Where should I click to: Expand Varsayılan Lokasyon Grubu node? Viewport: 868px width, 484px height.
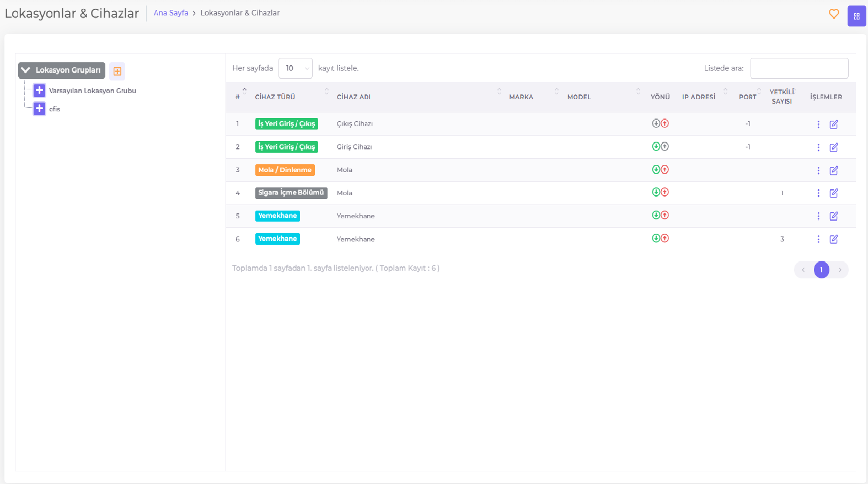point(39,90)
